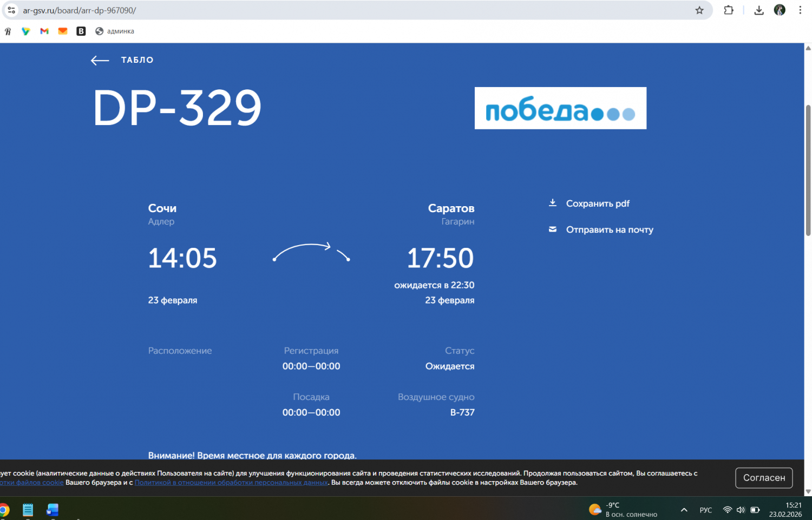This screenshot has width=812, height=520.
Task: Open the Chrome downloads icon
Action: point(759,10)
